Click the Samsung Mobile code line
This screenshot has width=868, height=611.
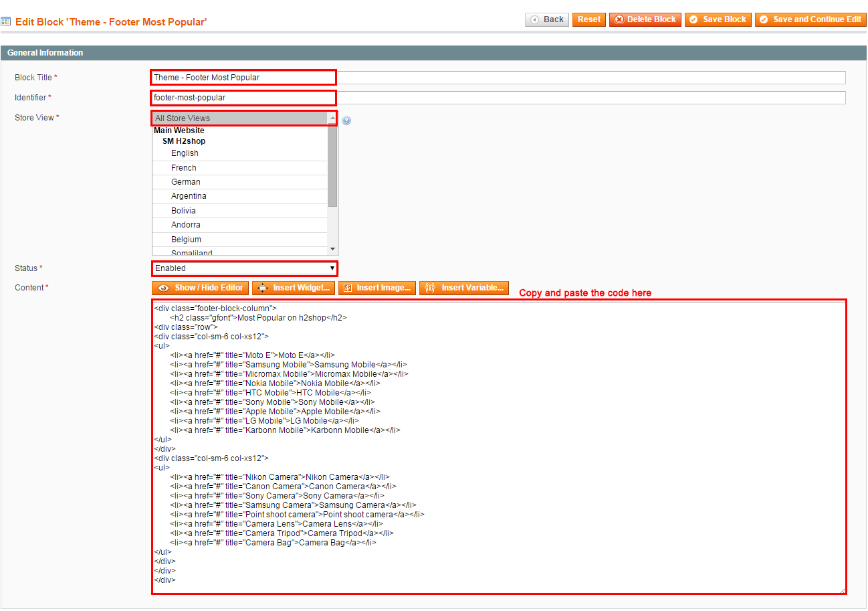(x=288, y=365)
